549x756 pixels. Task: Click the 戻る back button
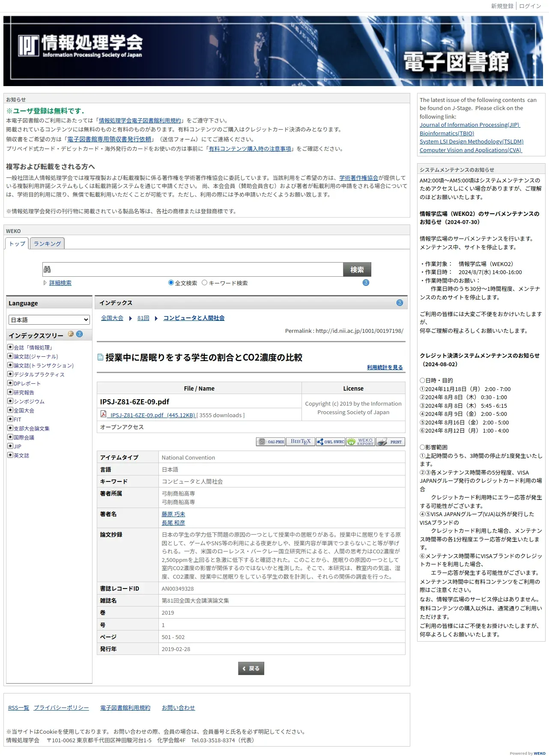click(x=251, y=668)
